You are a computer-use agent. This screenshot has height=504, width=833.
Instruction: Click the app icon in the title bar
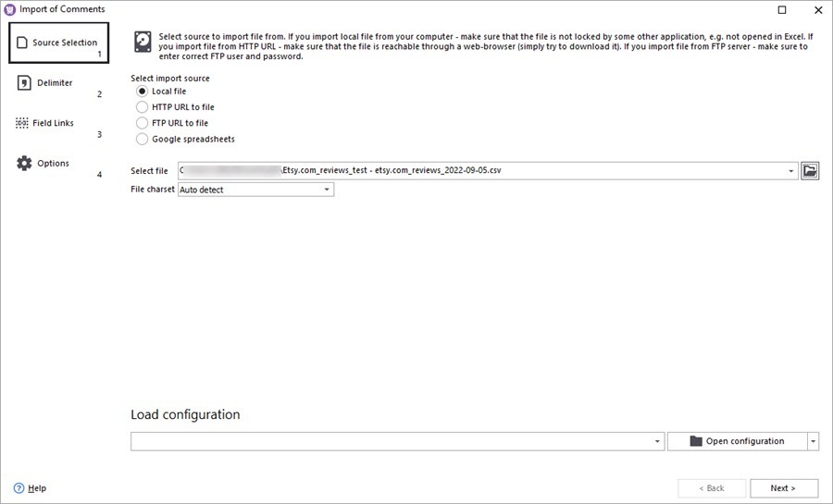pyautogui.click(x=10, y=9)
